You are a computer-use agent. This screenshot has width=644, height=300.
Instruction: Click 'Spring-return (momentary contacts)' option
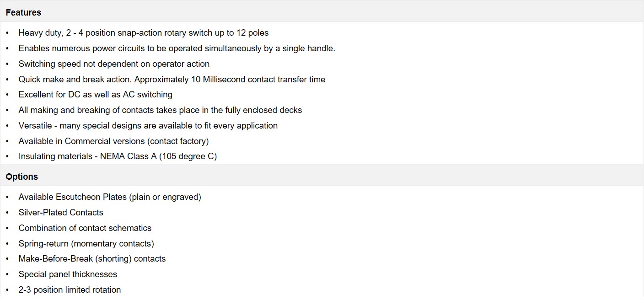(x=86, y=244)
